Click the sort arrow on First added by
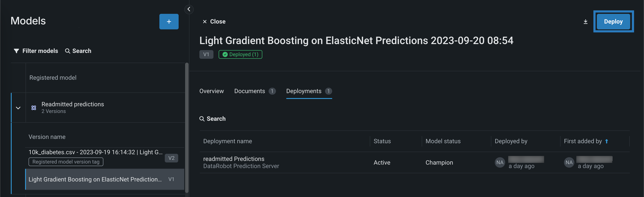Screen dimensions: 644x197 (x=607, y=141)
